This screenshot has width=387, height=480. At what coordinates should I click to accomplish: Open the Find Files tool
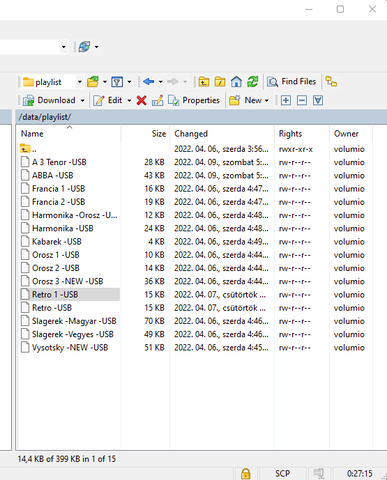point(292,82)
